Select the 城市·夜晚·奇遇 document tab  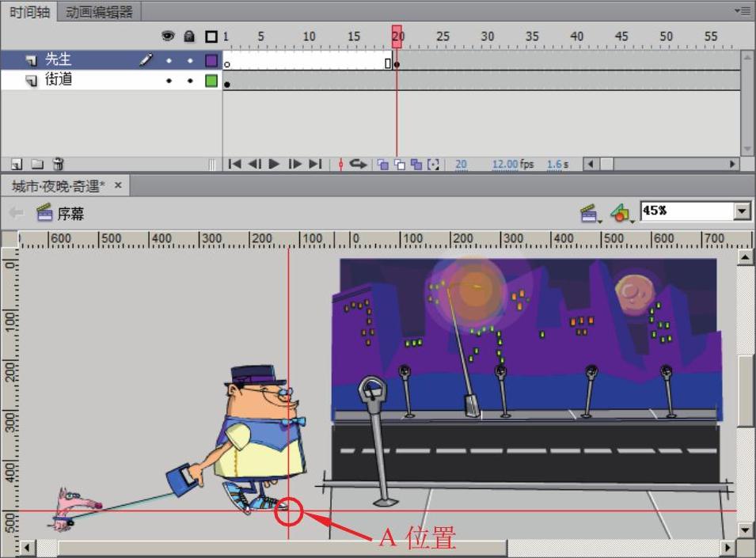pyautogui.click(x=58, y=186)
